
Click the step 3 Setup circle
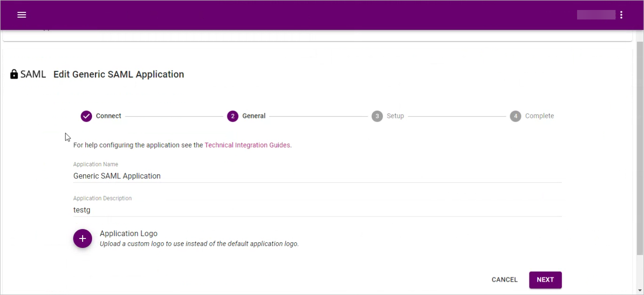(x=377, y=116)
